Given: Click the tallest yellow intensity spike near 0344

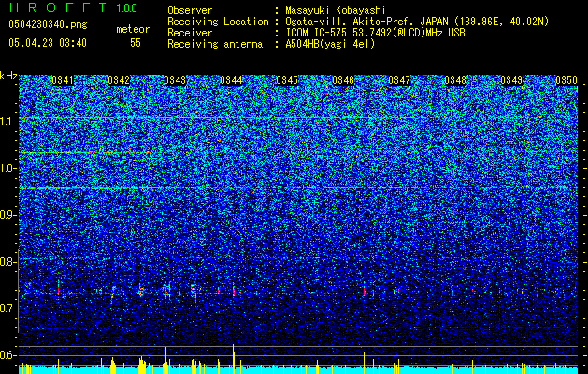Looking at the screenshot, I should [x=234, y=359].
